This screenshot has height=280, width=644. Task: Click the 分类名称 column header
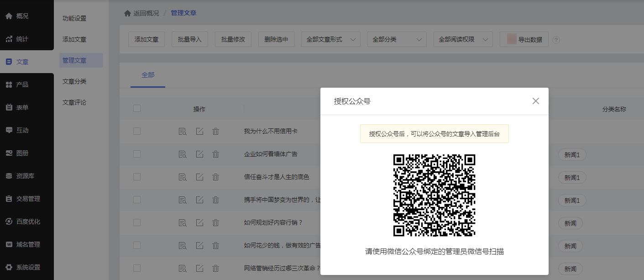(614, 109)
